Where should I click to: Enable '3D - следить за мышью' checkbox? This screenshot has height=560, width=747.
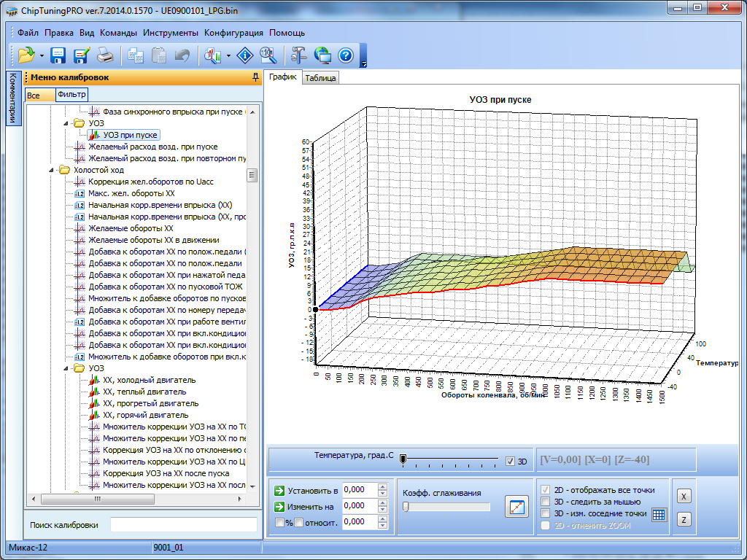pyautogui.click(x=545, y=502)
